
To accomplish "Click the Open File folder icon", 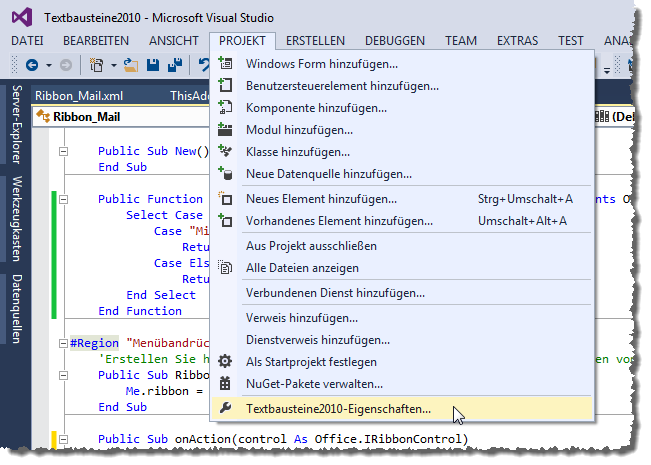I will (x=130, y=65).
